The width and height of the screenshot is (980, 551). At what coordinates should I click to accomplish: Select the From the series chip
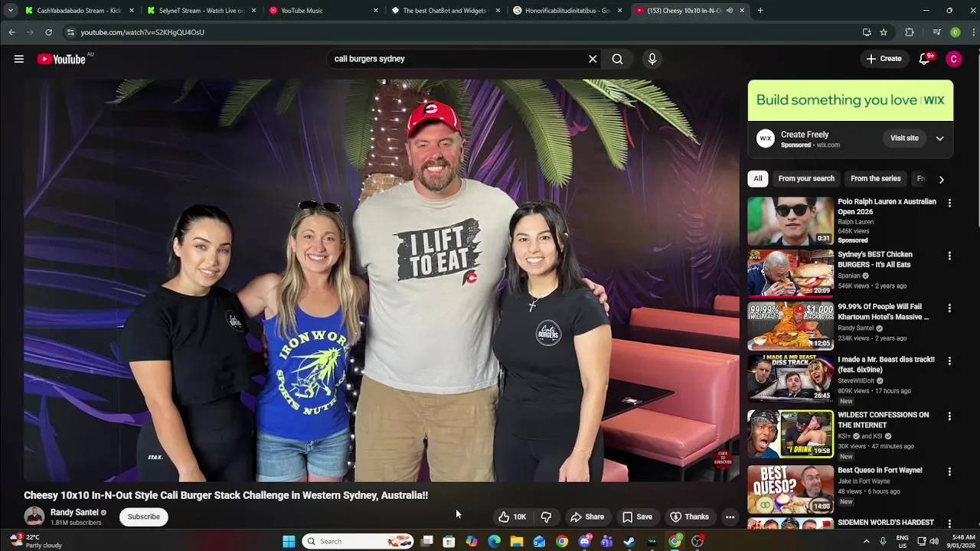pos(875,179)
